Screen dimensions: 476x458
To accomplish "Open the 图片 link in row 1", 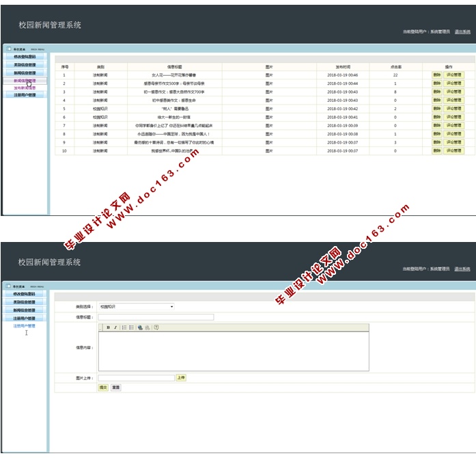I will [269, 75].
